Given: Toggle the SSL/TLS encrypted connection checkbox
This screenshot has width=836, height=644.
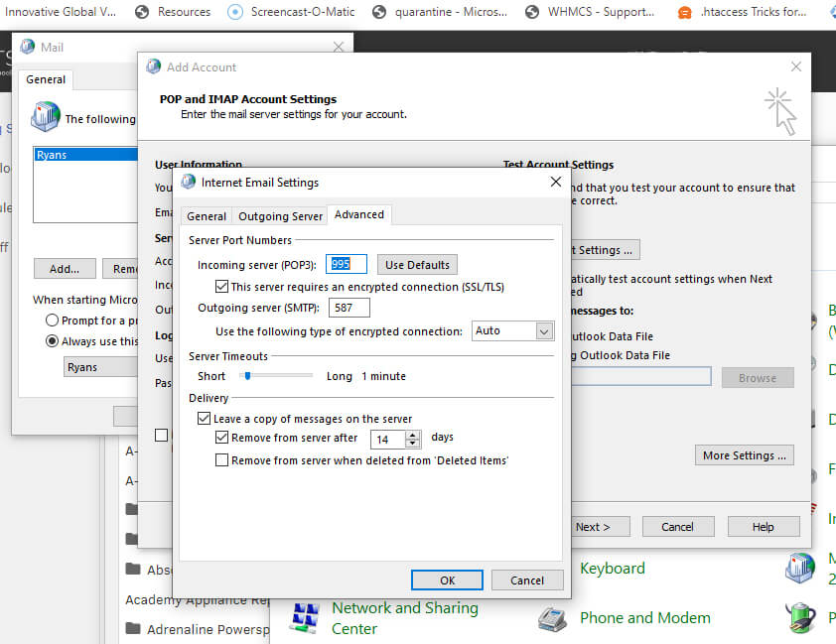Looking at the screenshot, I should coord(221,287).
